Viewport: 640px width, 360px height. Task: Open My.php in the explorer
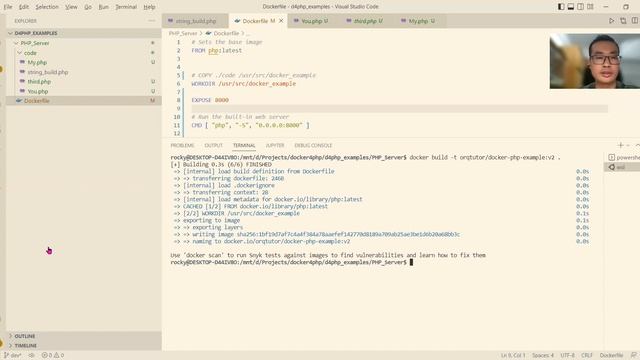tap(84, 62)
